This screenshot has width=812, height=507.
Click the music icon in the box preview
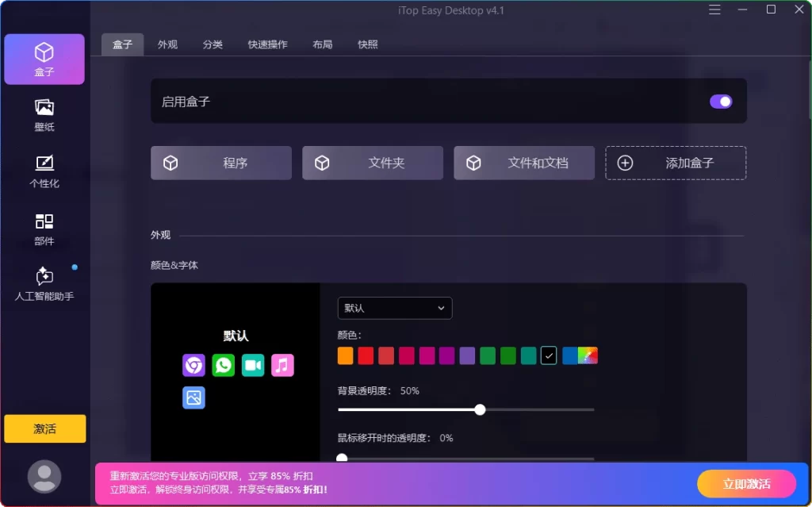click(x=282, y=366)
